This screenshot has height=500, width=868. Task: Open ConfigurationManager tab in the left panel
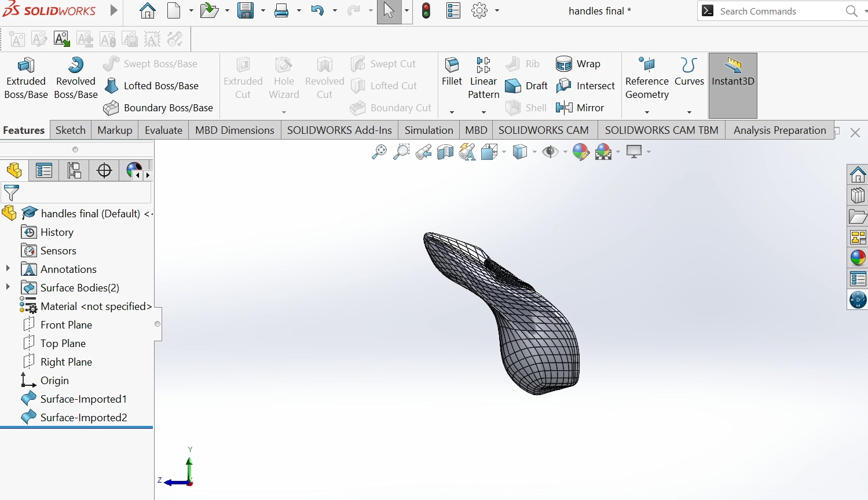(74, 170)
